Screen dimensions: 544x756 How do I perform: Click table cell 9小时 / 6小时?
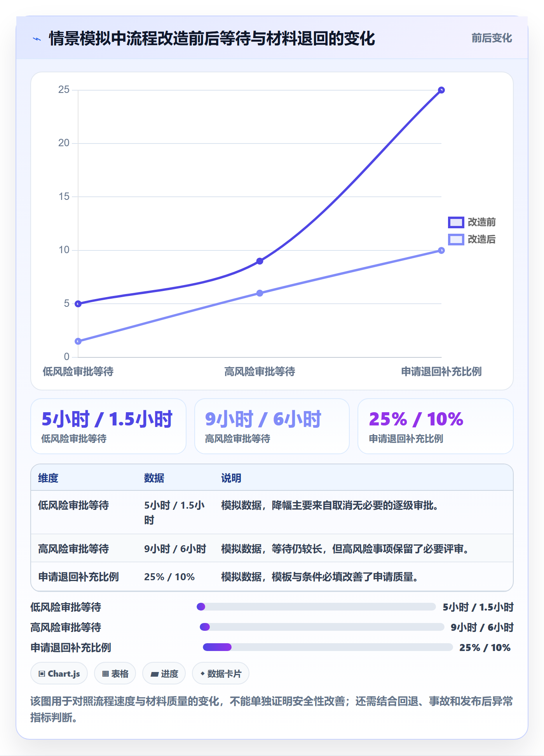(x=175, y=549)
